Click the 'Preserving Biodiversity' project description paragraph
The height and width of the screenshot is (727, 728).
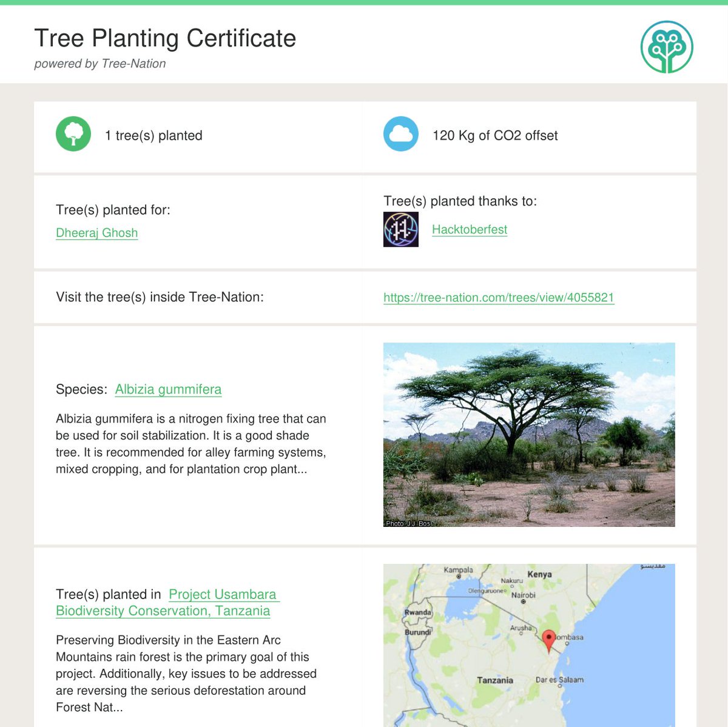(x=186, y=674)
